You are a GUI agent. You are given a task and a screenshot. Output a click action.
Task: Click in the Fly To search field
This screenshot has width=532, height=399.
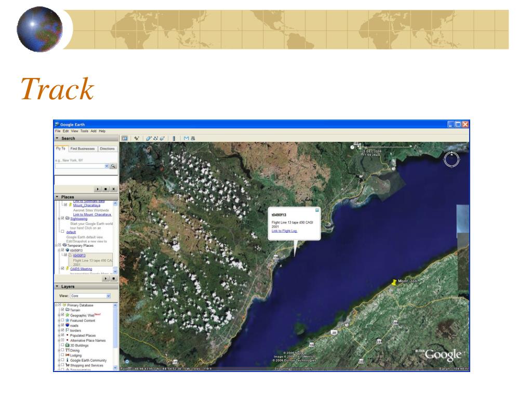coord(79,166)
